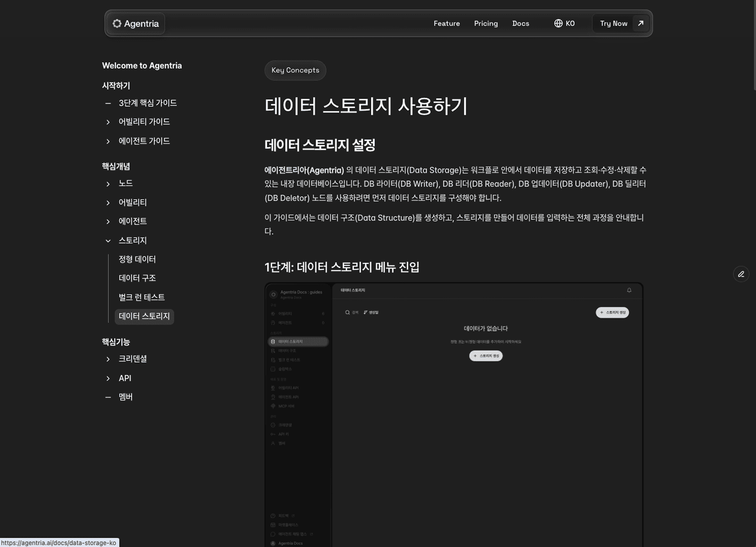Click 데이터 구조 icon in screenshot's sidebar
Image resolution: width=756 pixels, height=547 pixels.
pyautogui.click(x=273, y=351)
